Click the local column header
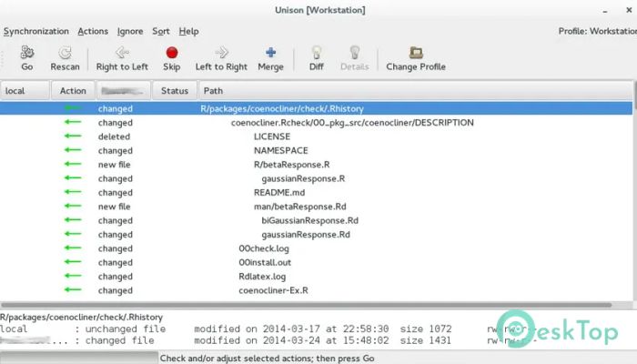 [25, 91]
